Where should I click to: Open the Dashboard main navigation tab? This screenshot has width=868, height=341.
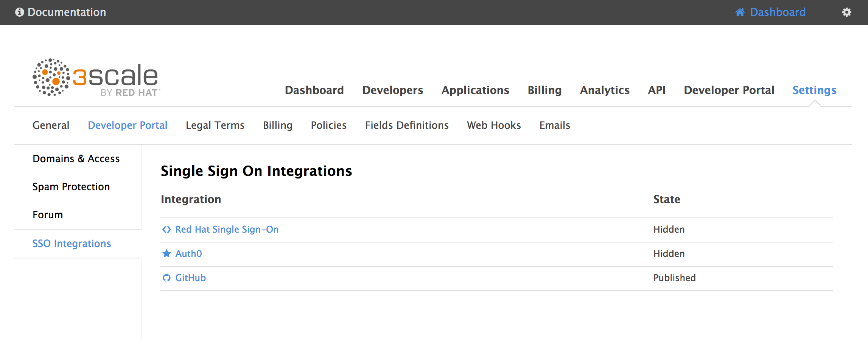[x=314, y=90]
